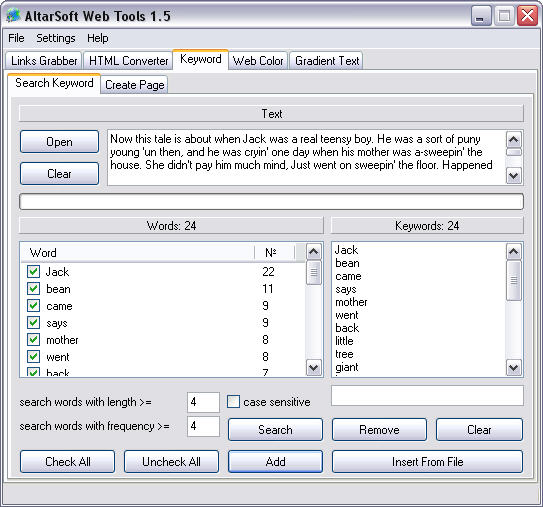This screenshot has height=507, width=543.
Task: Open the File menu
Action: point(16,38)
